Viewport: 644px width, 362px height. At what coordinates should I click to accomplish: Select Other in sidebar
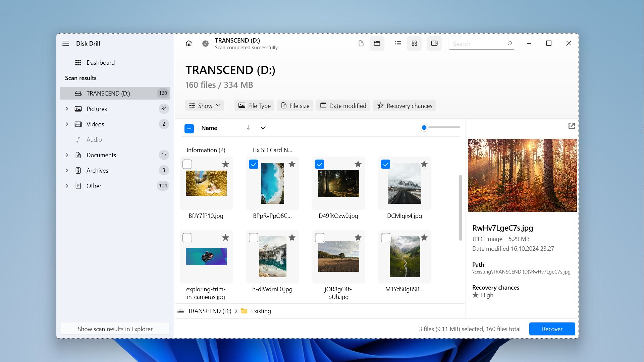(115, 186)
